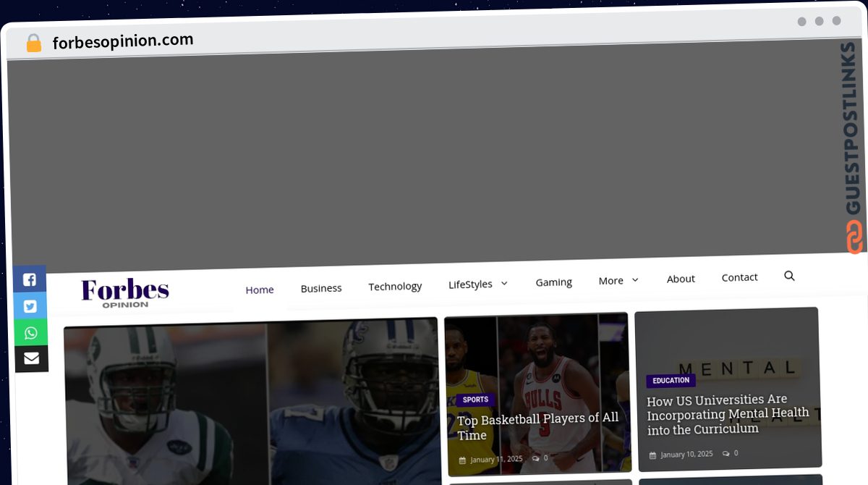Click the Forbes Opinion logo
This screenshot has width=868, height=485.
(125, 294)
